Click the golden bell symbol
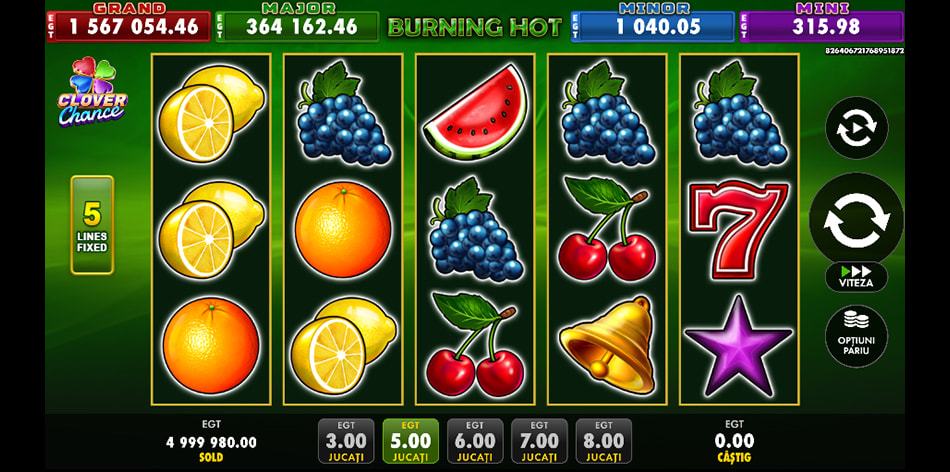This screenshot has height=472, width=950. pyautogui.click(x=607, y=344)
